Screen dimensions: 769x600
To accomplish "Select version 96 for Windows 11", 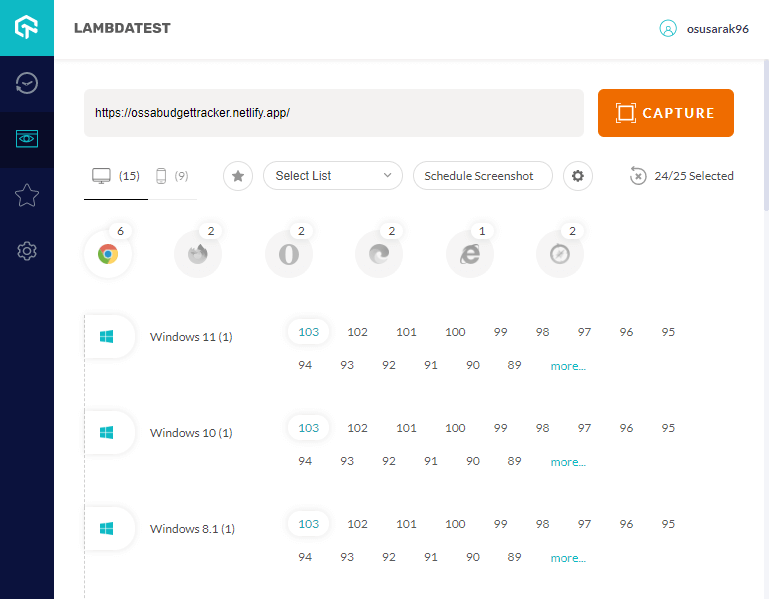I will 626,332.
